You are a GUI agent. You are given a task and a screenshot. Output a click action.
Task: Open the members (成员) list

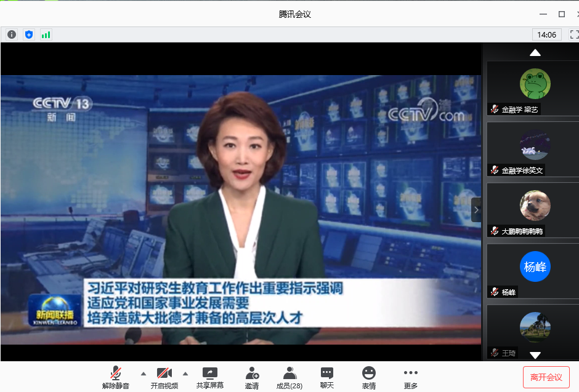(x=289, y=377)
